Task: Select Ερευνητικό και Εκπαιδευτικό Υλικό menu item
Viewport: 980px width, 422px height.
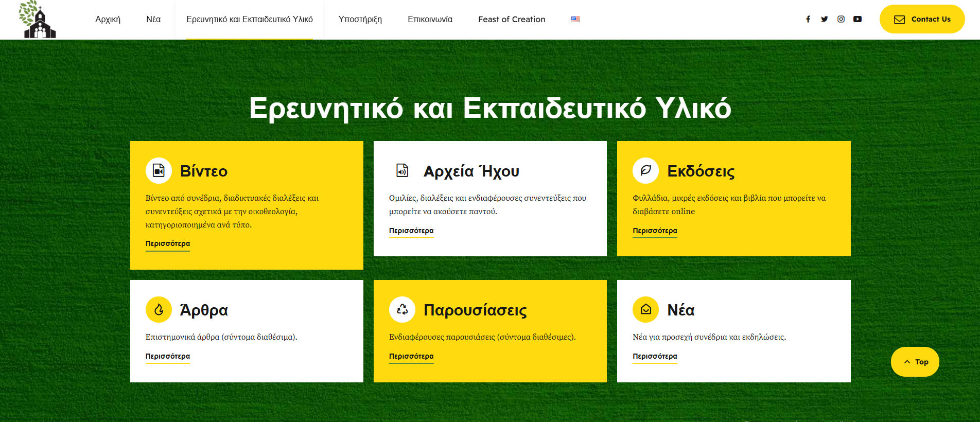Action: (250, 19)
